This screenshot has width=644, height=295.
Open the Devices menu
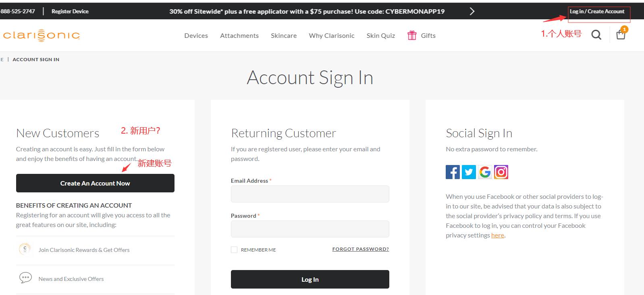pyautogui.click(x=196, y=36)
